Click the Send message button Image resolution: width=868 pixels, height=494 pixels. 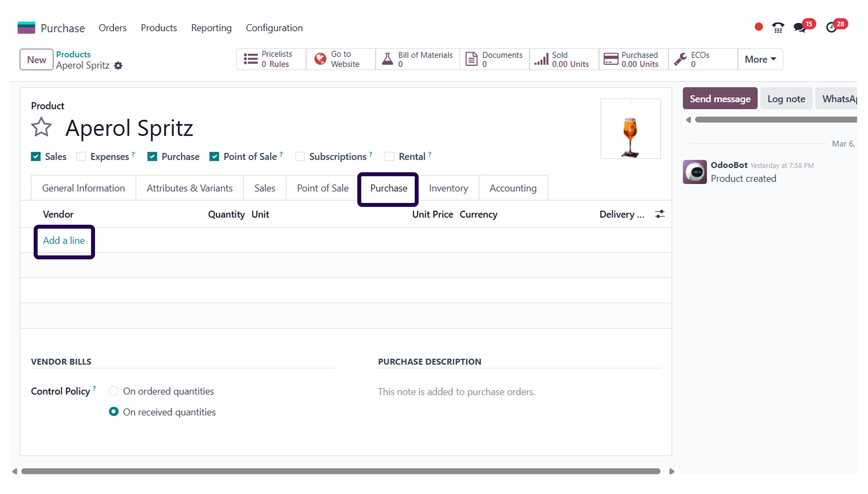pyautogui.click(x=720, y=99)
